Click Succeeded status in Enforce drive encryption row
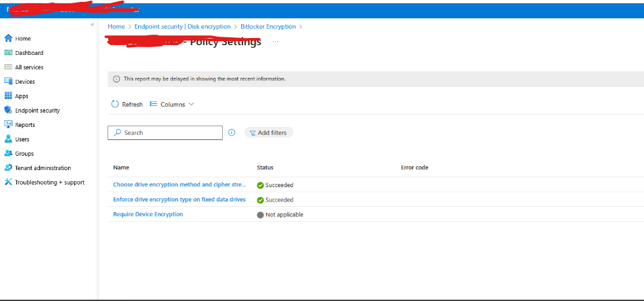644x301 pixels. (x=279, y=200)
